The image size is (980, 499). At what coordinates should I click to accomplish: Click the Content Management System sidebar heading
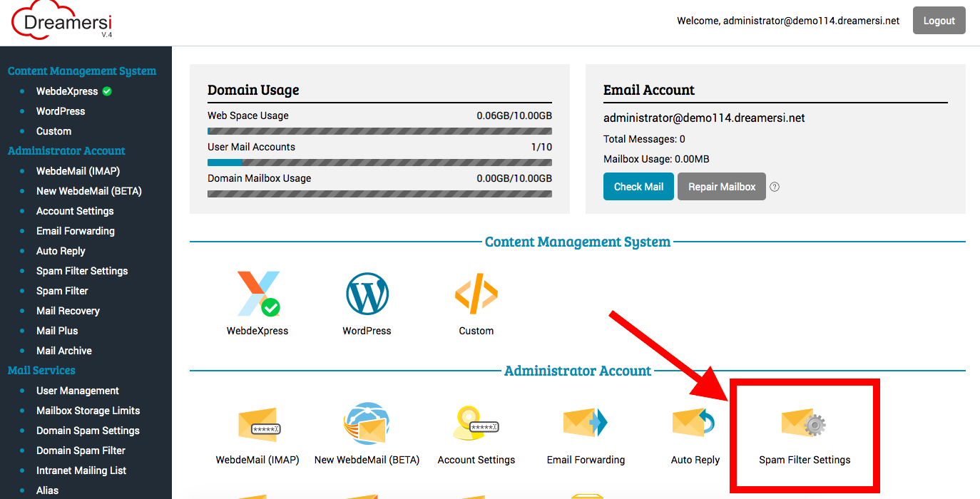coord(82,71)
